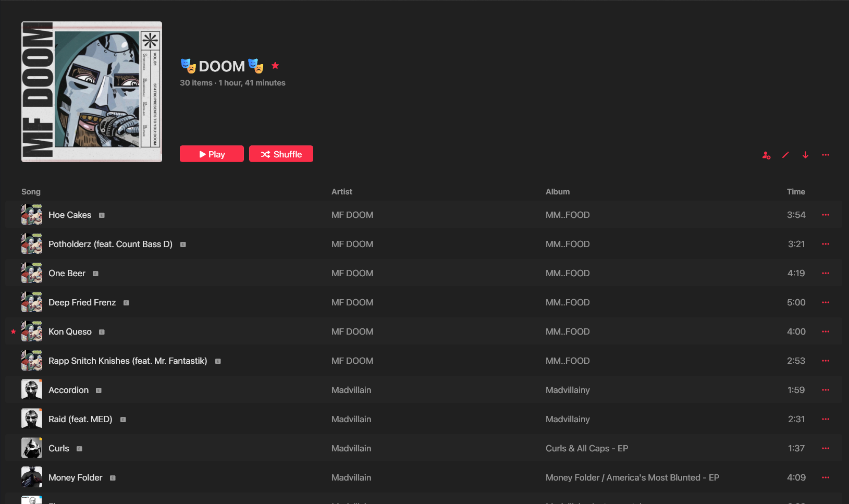Image resolution: width=849 pixels, height=504 pixels.
Task: Open Madvillainy album link on Raid row
Action: click(x=568, y=419)
